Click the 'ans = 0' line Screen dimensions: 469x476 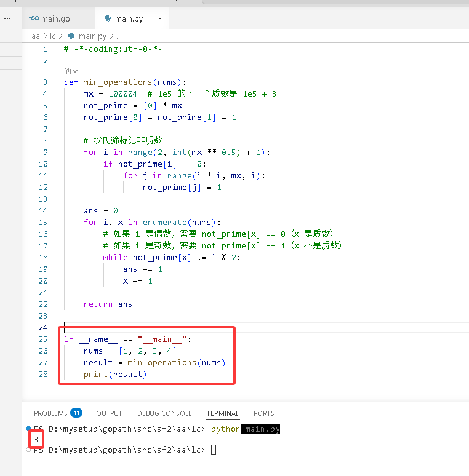coord(101,211)
